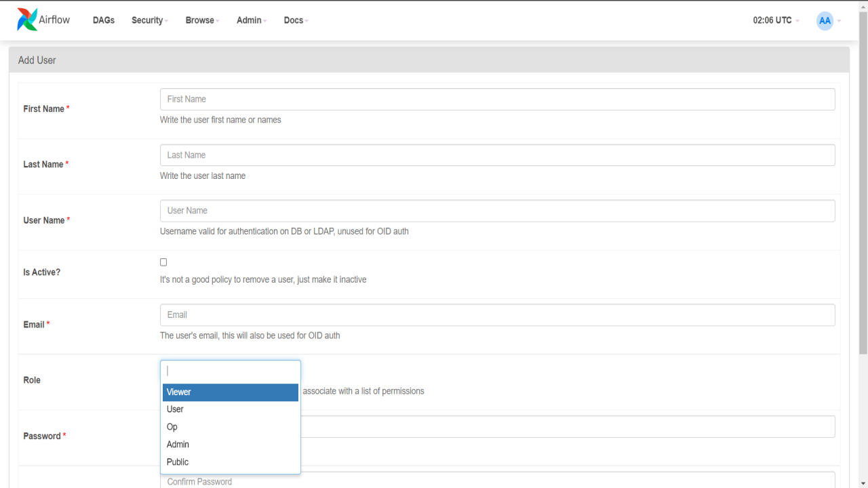Click the Username valid for authentication hint
Image resolution: width=868 pixels, height=488 pixels.
[284, 231]
